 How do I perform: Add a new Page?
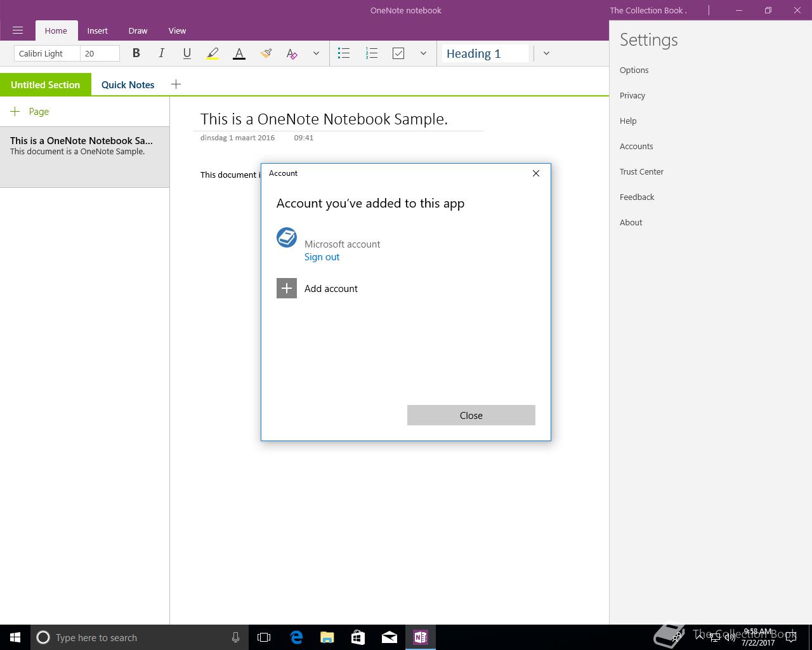click(30, 111)
